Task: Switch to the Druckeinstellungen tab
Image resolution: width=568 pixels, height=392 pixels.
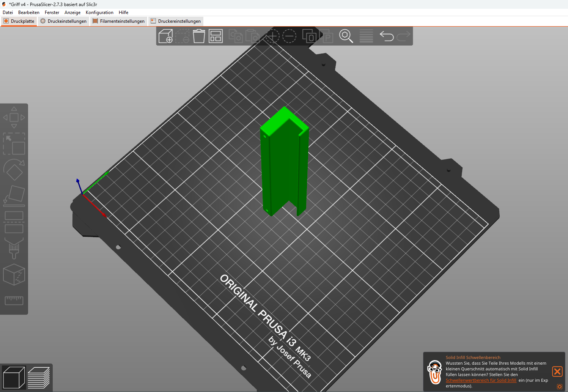Action: tap(63, 21)
